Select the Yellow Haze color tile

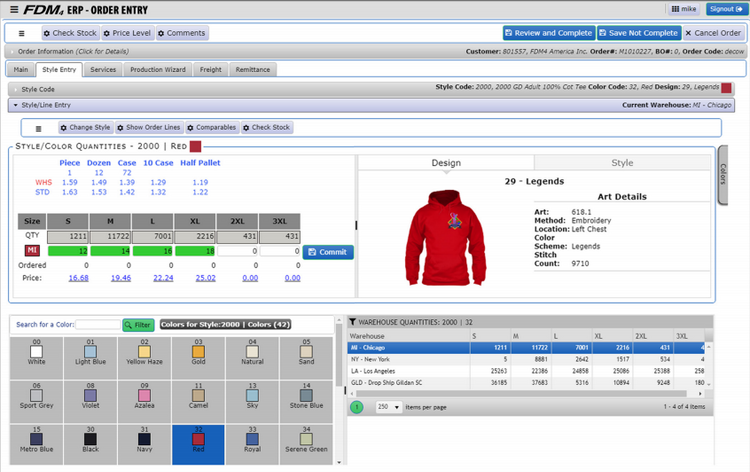pos(144,357)
